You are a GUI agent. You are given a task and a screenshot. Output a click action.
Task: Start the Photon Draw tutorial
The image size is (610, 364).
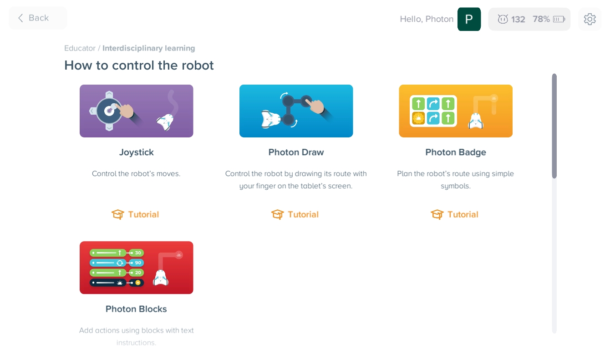point(295,214)
